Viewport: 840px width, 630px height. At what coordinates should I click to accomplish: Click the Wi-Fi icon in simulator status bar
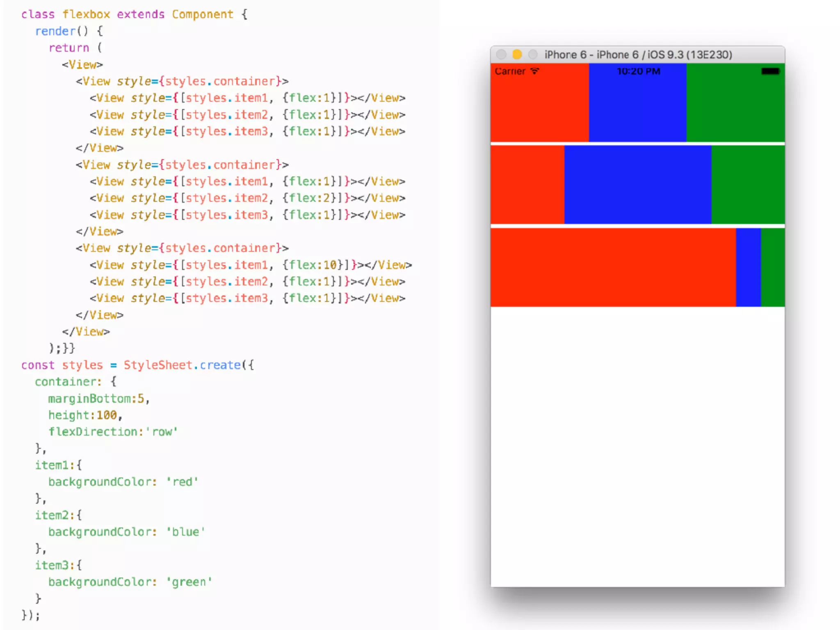coord(534,71)
